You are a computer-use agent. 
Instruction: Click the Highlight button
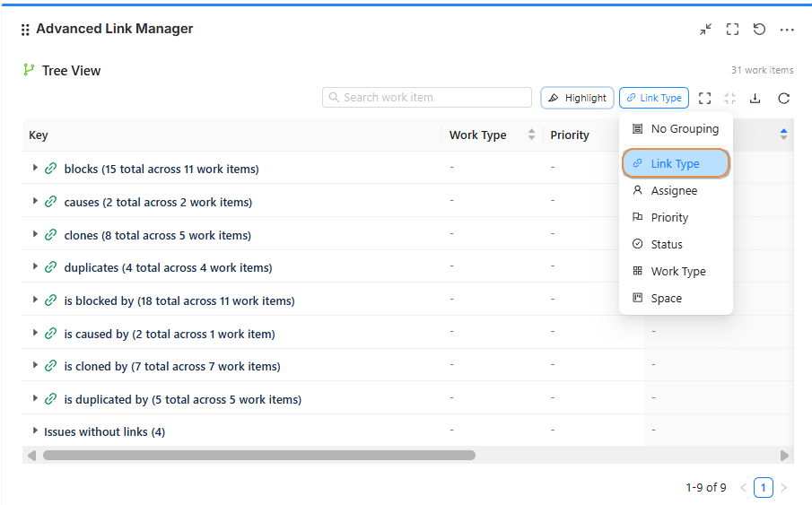coord(577,98)
